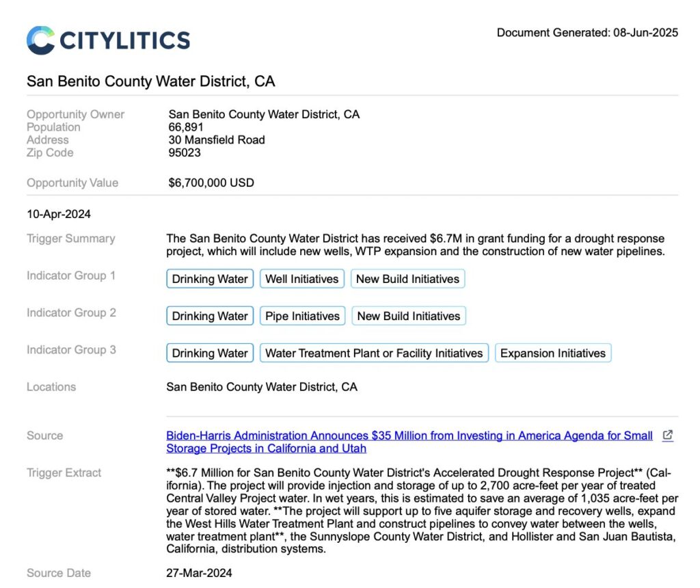Image resolution: width=700 pixels, height=588 pixels.
Task: Click the Source Date label
Action: pyautogui.click(x=59, y=573)
